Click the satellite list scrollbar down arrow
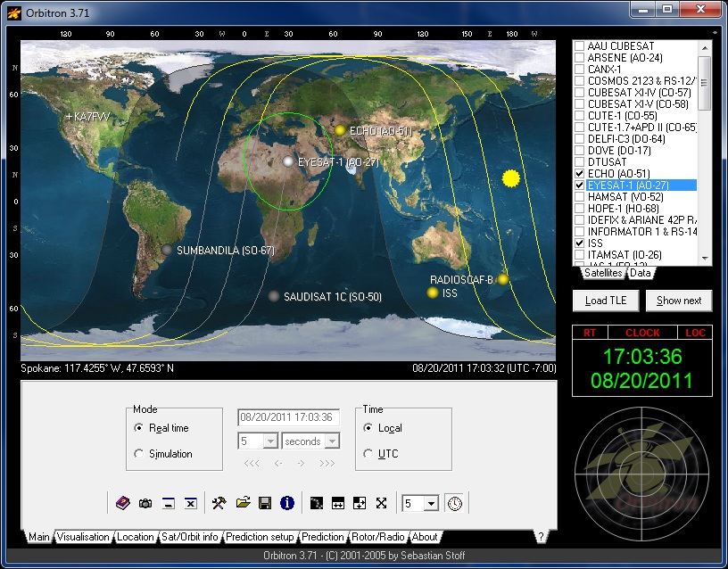Viewport: 728px width, 569px height. (x=705, y=258)
